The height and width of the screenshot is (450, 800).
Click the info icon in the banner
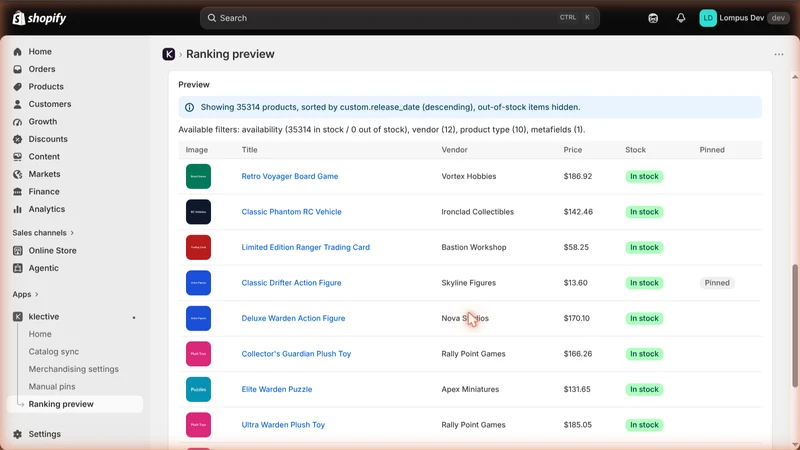pyautogui.click(x=189, y=107)
